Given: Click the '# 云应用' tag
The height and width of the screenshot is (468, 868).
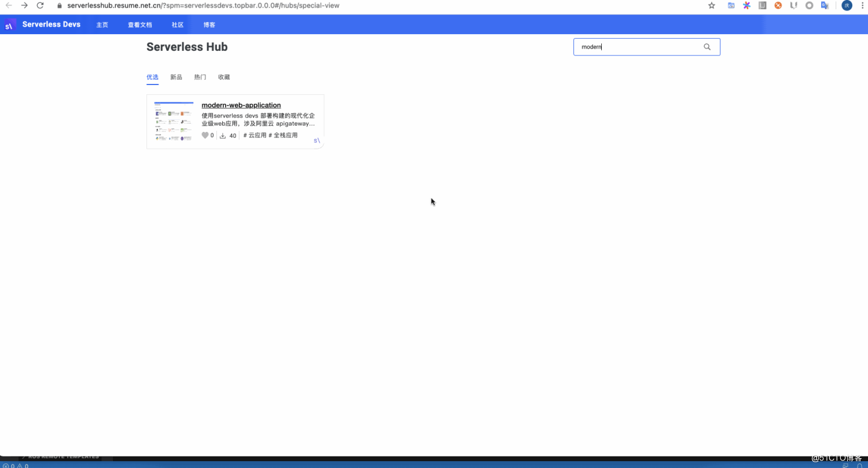Looking at the screenshot, I should pyautogui.click(x=255, y=135).
